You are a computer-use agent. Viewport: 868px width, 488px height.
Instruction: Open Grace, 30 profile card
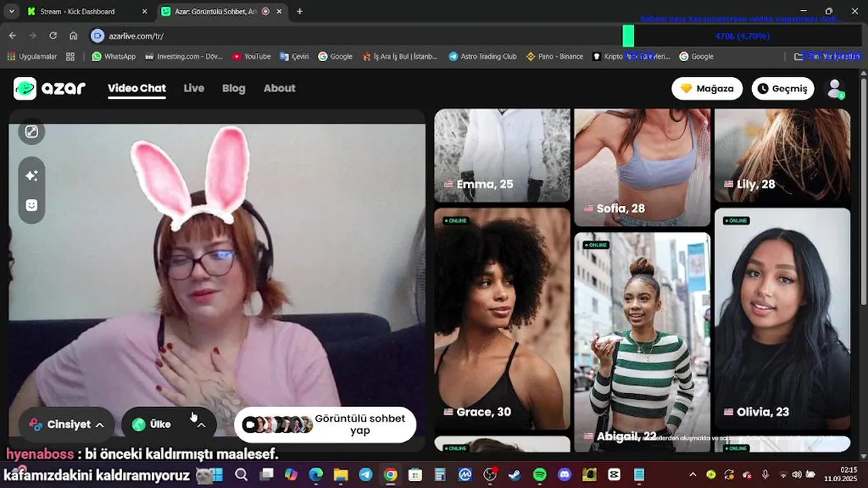502,319
